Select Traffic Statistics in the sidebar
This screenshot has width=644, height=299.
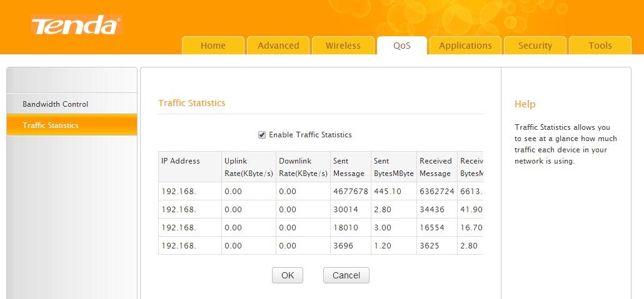(72, 125)
